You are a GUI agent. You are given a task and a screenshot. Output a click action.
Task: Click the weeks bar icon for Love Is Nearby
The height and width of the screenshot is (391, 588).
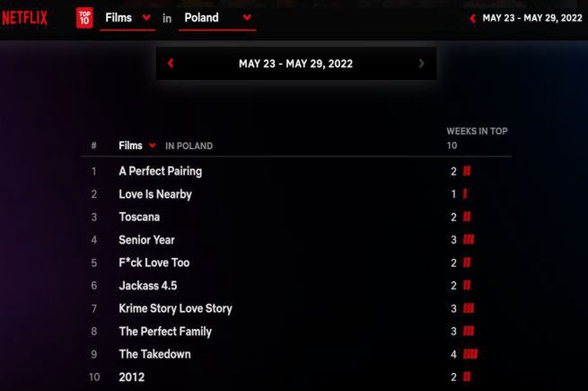[465, 194]
